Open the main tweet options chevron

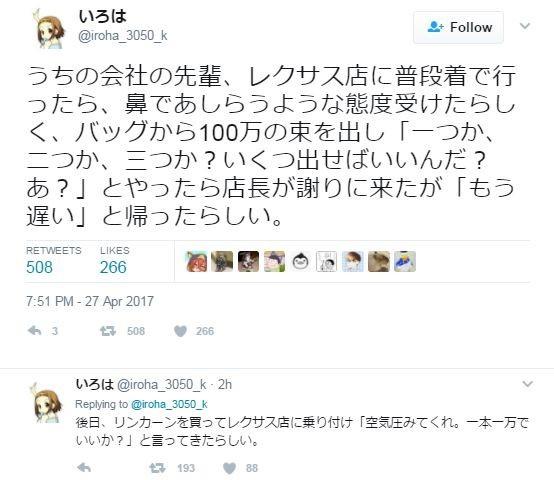pos(525,26)
